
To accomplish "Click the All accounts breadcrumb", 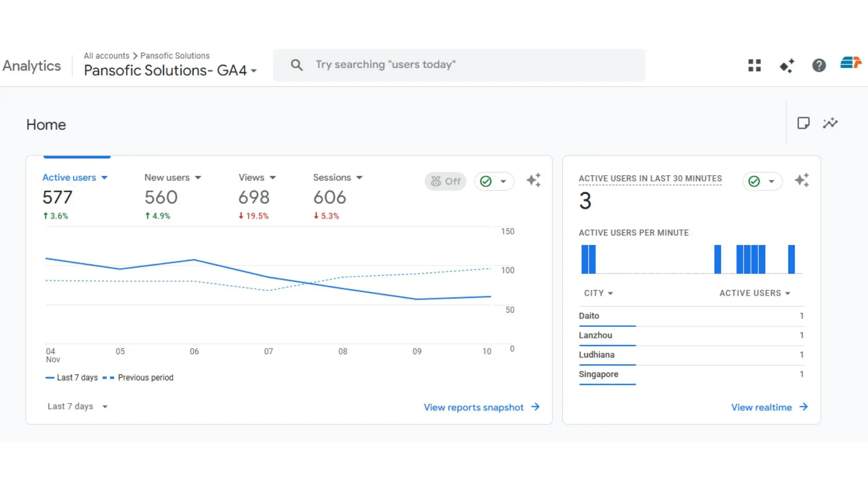I will tap(106, 55).
